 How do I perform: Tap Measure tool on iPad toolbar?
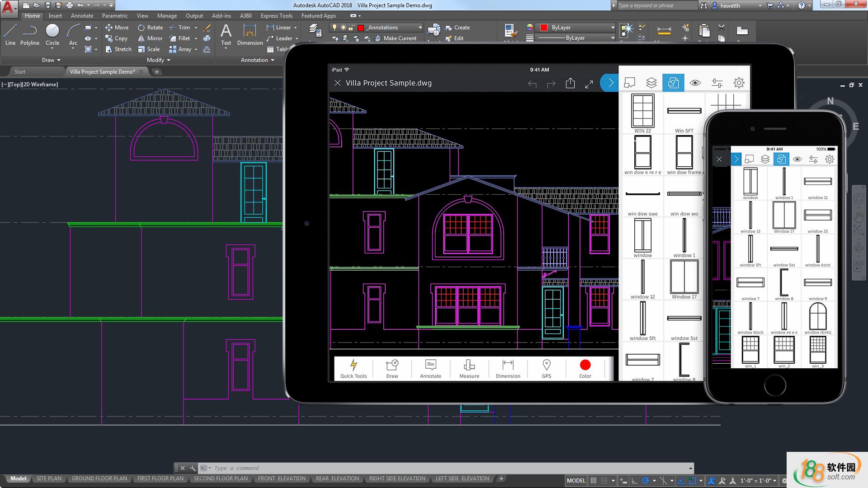(469, 368)
